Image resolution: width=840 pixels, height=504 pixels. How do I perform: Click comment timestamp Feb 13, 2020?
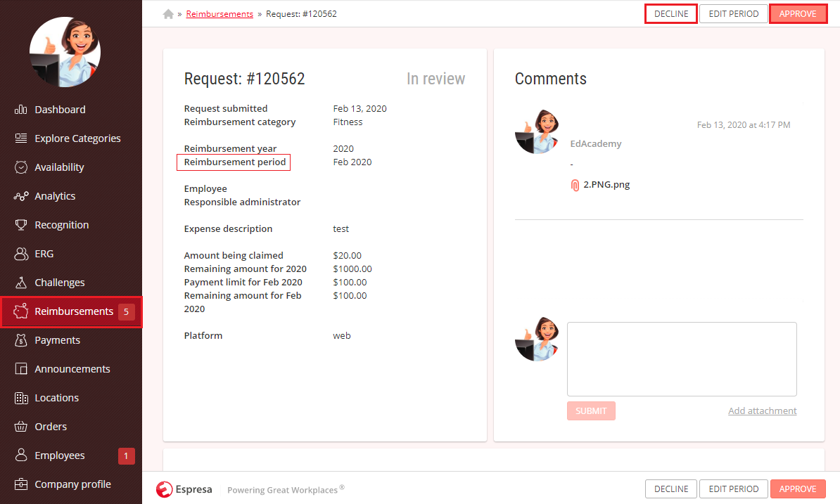click(x=744, y=124)
